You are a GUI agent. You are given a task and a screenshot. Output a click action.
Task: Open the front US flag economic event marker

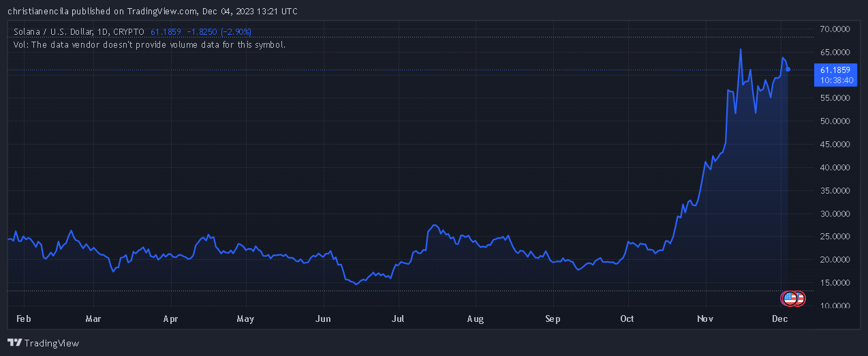[x=790, y=298]
